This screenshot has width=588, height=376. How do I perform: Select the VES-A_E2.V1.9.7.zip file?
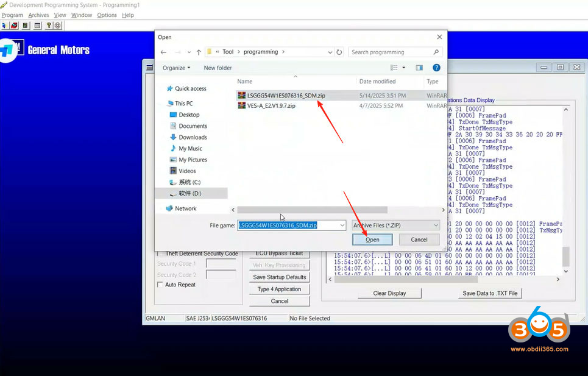271,105
